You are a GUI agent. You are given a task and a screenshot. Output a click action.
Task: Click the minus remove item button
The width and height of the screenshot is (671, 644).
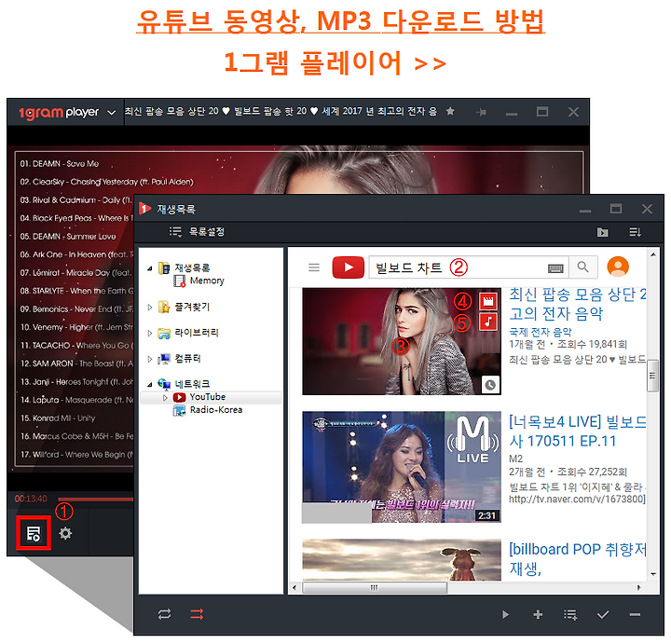click(x=635, y=615)
